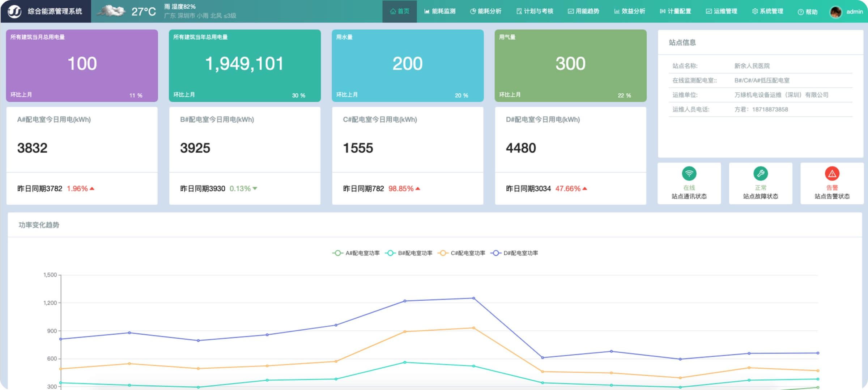
Task: Toggle B#配电室功率 legend series
Action: click(x=409, y=253)
